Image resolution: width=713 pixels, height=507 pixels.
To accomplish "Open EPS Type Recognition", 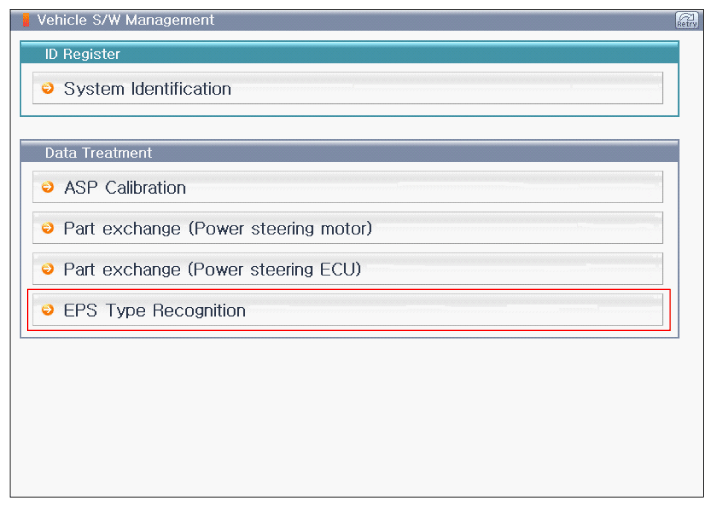I will point(347,310).
